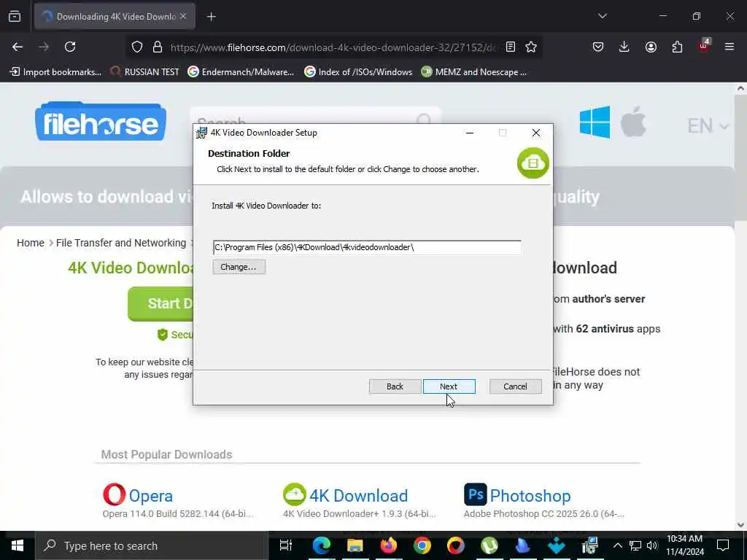Open the network tray icon
Image resolution: width=747 pixels, height=560 pixels.
pos(635,545)
